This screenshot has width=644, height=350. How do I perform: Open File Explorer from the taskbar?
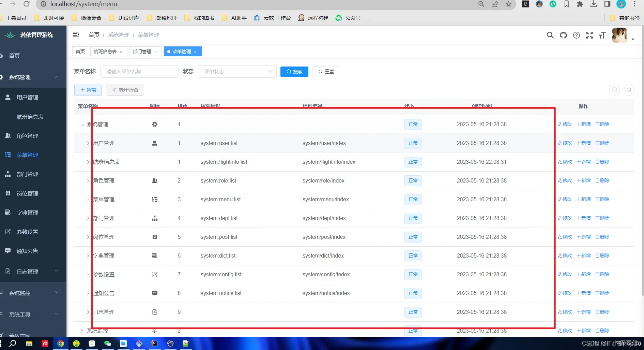click(29, 344)
